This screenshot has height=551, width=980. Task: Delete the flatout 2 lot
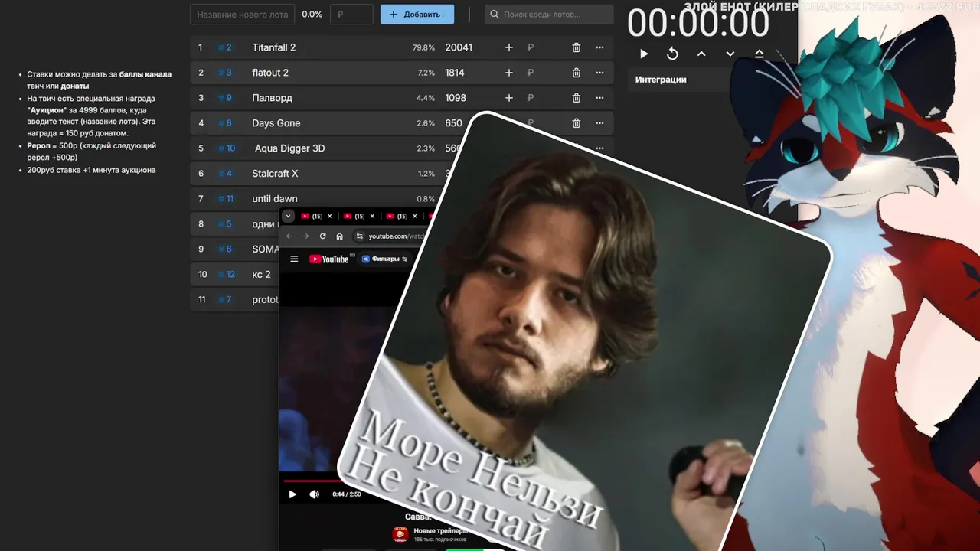point(577,73)
